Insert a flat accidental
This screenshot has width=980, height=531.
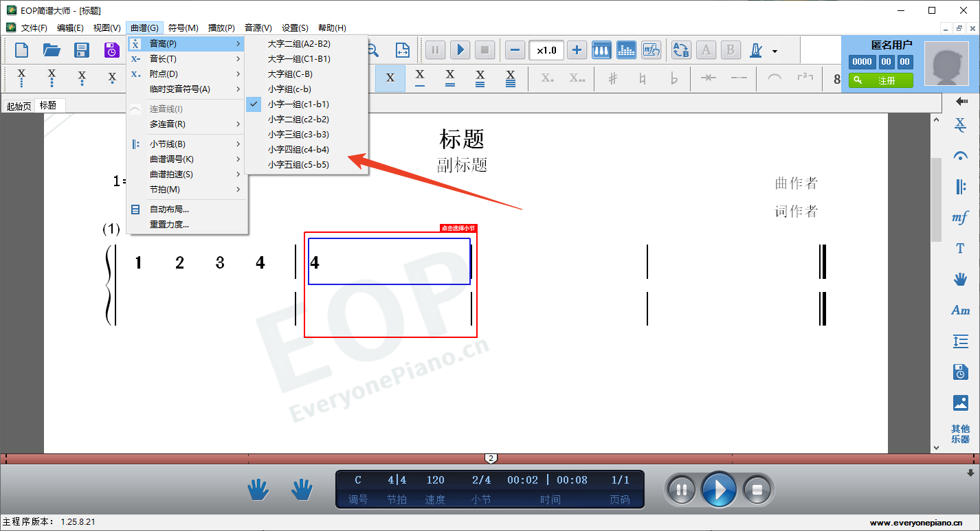coord(673,78)
